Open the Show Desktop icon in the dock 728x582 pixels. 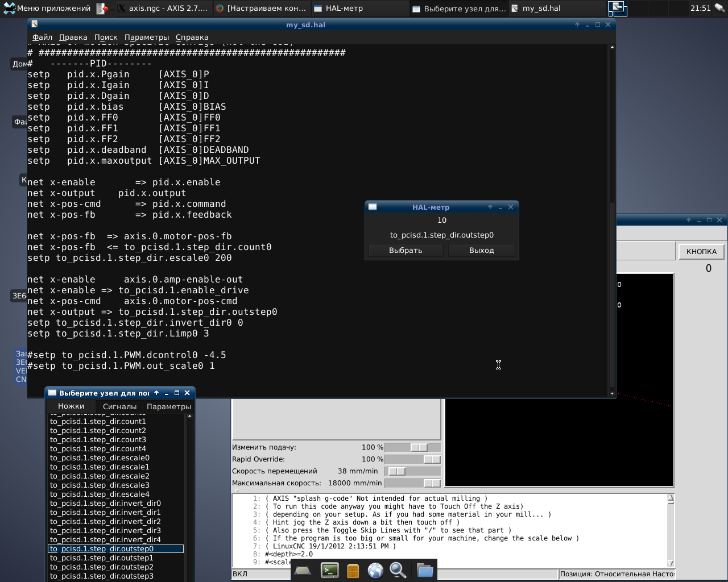tap(302, 570)
